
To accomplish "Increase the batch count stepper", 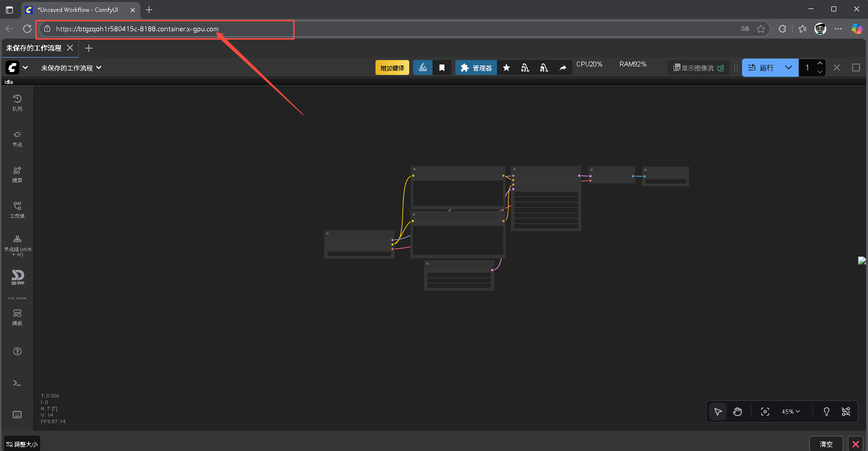I will point(820,64).
